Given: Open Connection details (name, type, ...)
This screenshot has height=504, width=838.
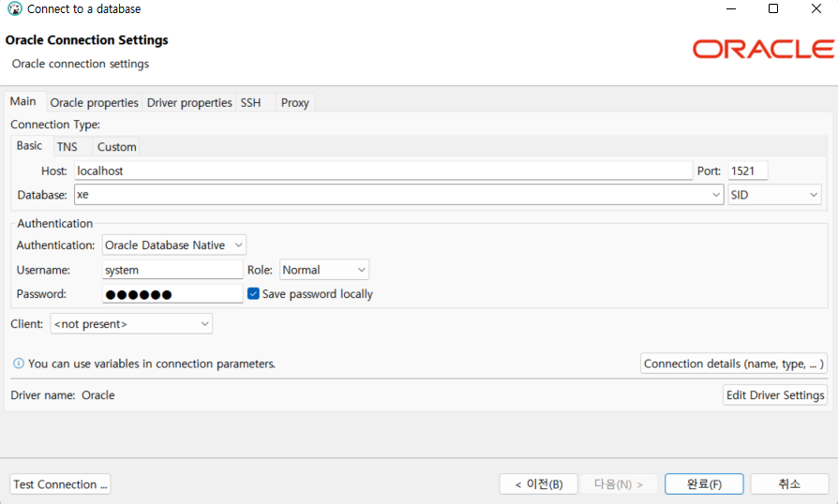Looking at the screenshot, I should (x=734, y=363).
